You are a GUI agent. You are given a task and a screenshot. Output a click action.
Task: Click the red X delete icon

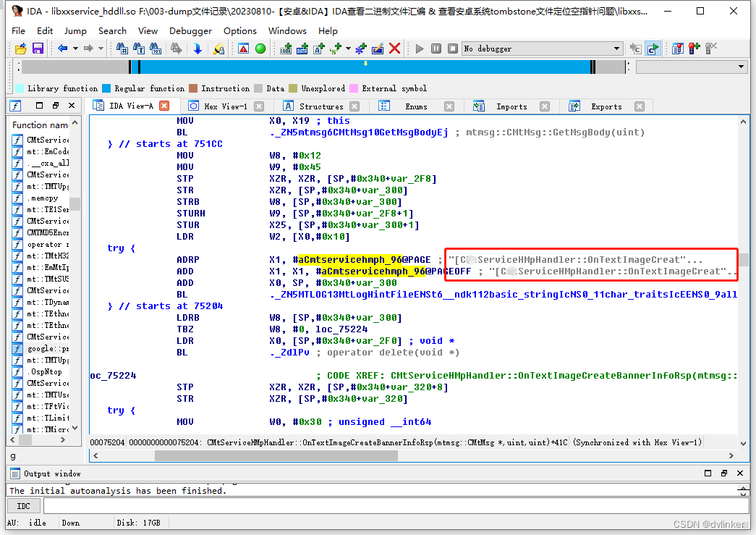pyautogui.click(x=394, y=49)
